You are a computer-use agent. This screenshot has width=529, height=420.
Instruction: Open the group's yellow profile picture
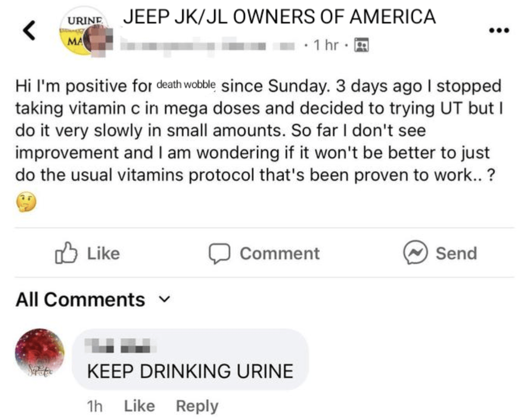[x=83, y=31]
